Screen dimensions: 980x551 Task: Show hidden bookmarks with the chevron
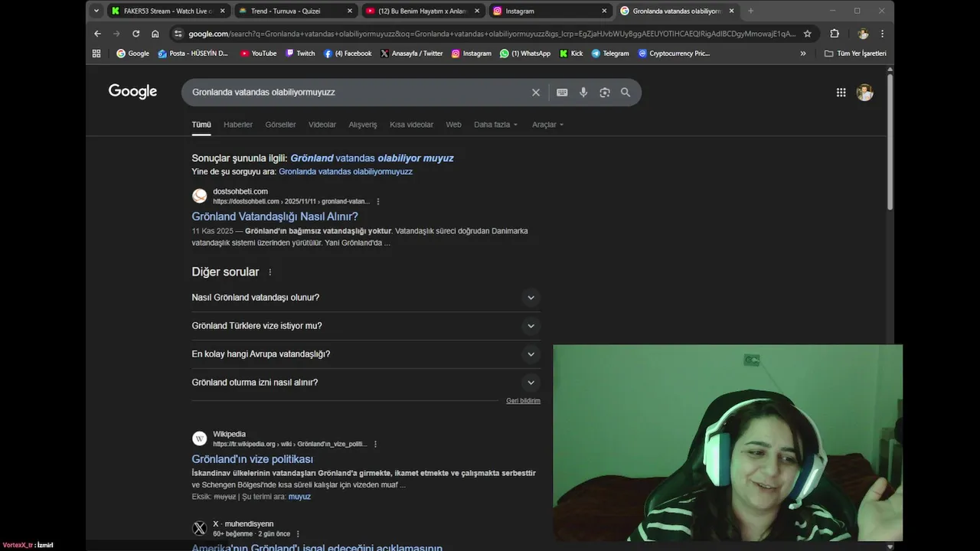coord(803,54)
